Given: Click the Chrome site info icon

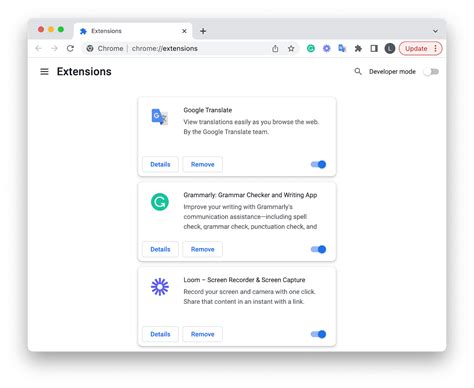Looking at the screenshot, I should 90,48.
